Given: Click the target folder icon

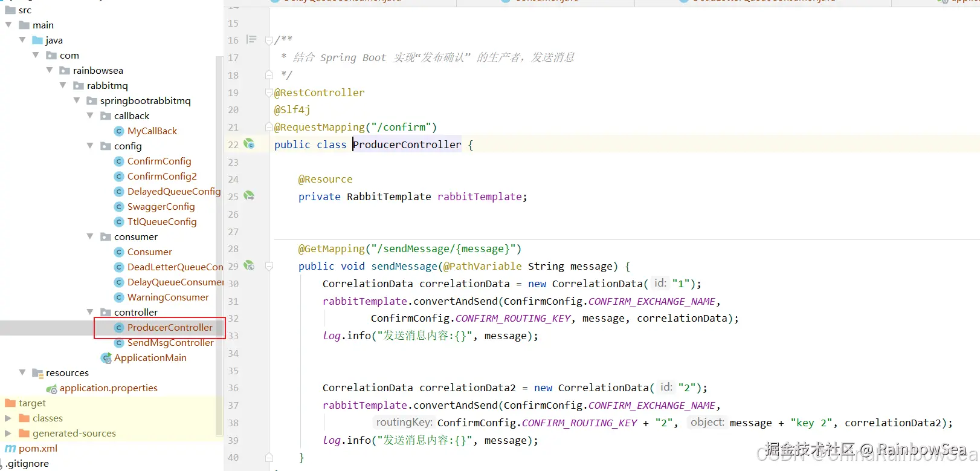Looking at the screenshot, I should (10, 403).
